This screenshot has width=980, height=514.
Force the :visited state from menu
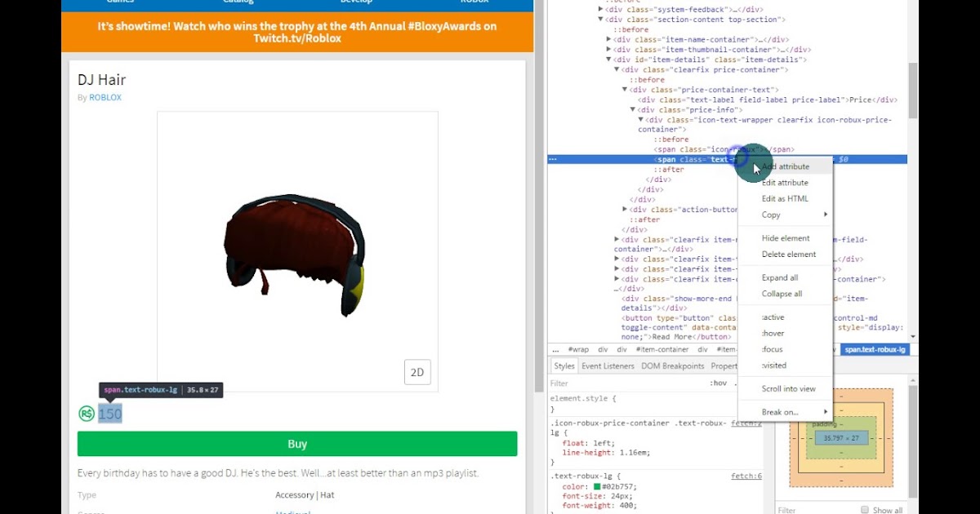[x=785, y=366]
